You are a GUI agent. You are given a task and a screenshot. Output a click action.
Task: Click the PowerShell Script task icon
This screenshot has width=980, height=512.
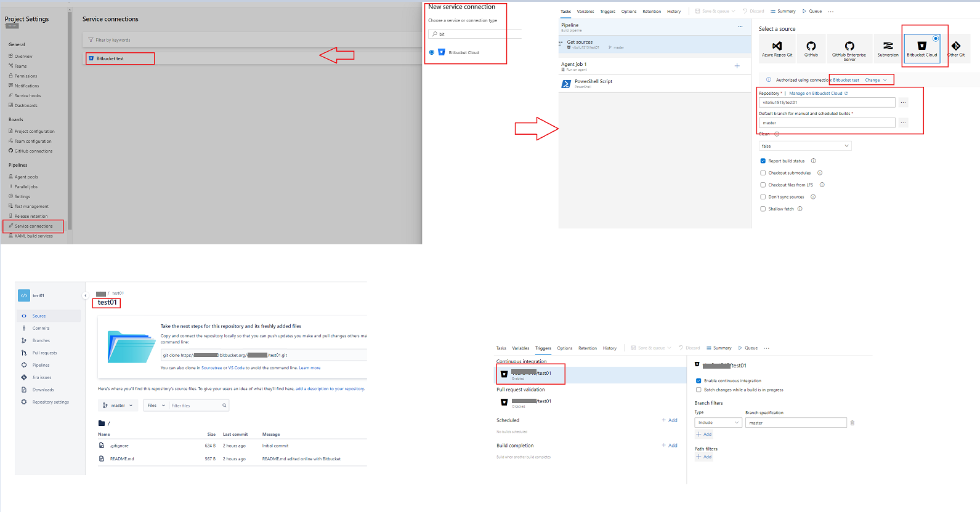pyautogui.click(x=566, y=84)
